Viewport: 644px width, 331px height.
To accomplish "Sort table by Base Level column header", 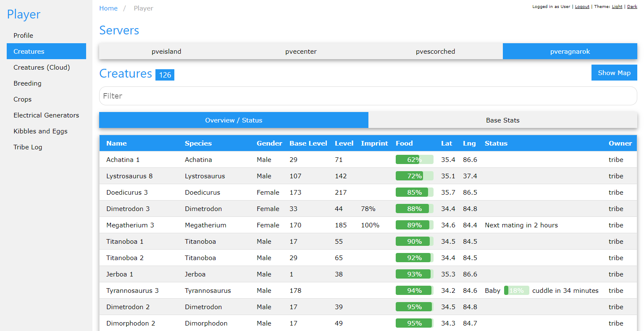I will pyautogui.click(x=308, y=143).
